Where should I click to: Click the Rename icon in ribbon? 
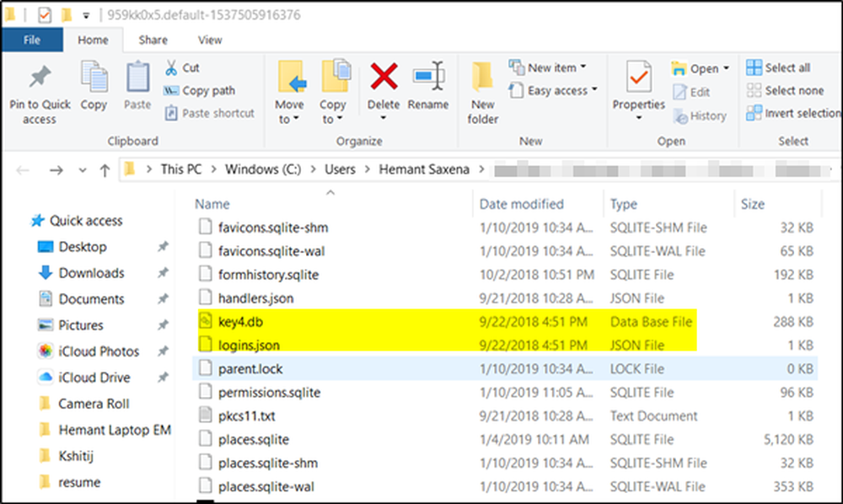pyautogui.click(x=428, y=78)
